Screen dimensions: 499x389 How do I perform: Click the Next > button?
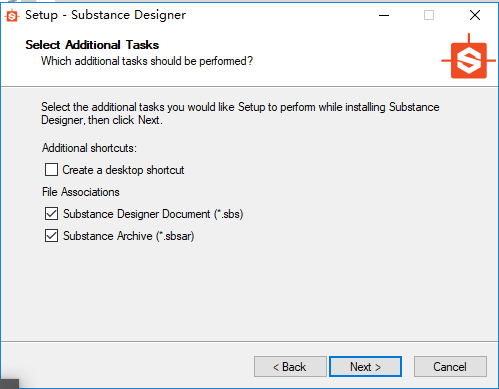coord(365,367)
